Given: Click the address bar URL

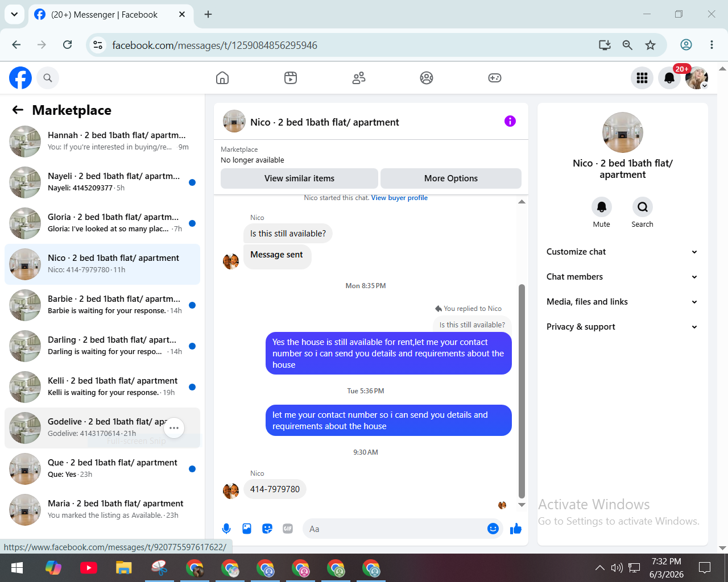Looking at the screenshot, I should [x=215, y=45].
